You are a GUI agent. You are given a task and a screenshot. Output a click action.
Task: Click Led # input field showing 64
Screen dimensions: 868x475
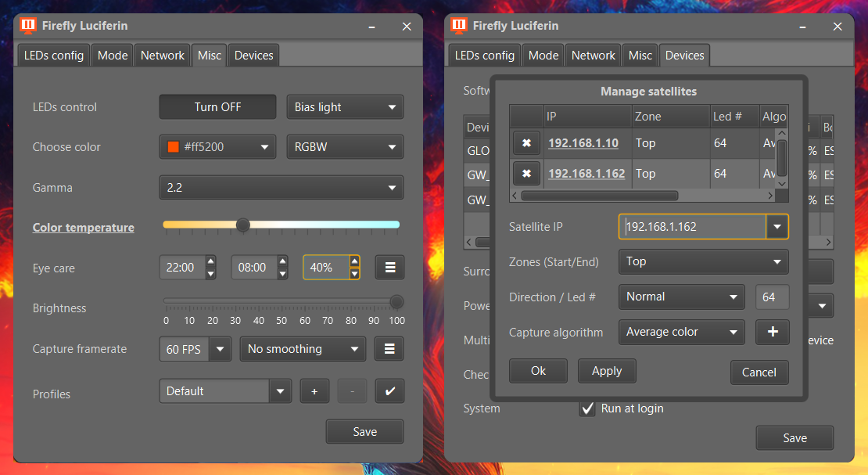[x=773, y=297]
